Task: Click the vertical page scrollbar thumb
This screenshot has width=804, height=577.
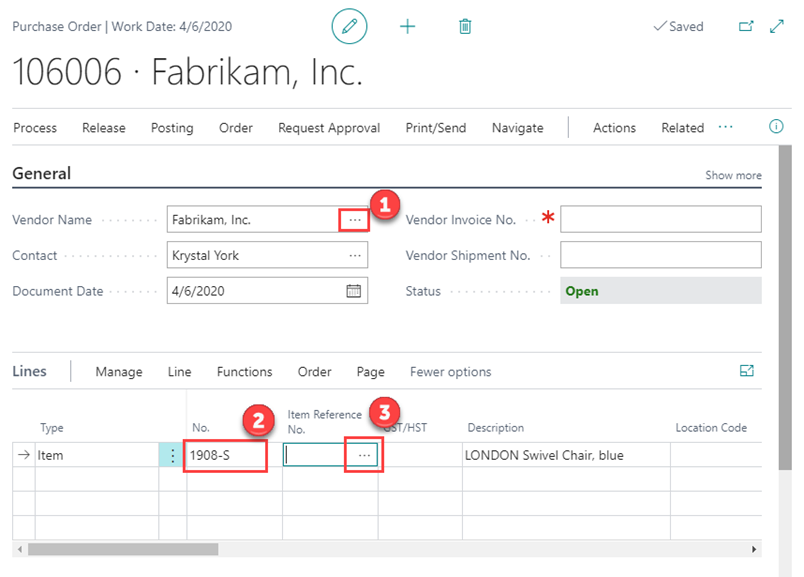Action: pyautogui.click(x=785, y=307)
